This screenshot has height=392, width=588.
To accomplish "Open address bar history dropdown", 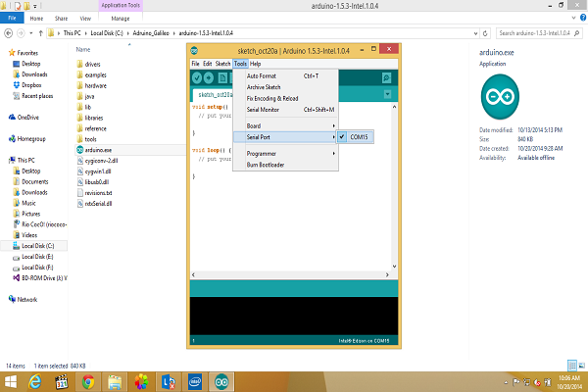I will point(475,33).
